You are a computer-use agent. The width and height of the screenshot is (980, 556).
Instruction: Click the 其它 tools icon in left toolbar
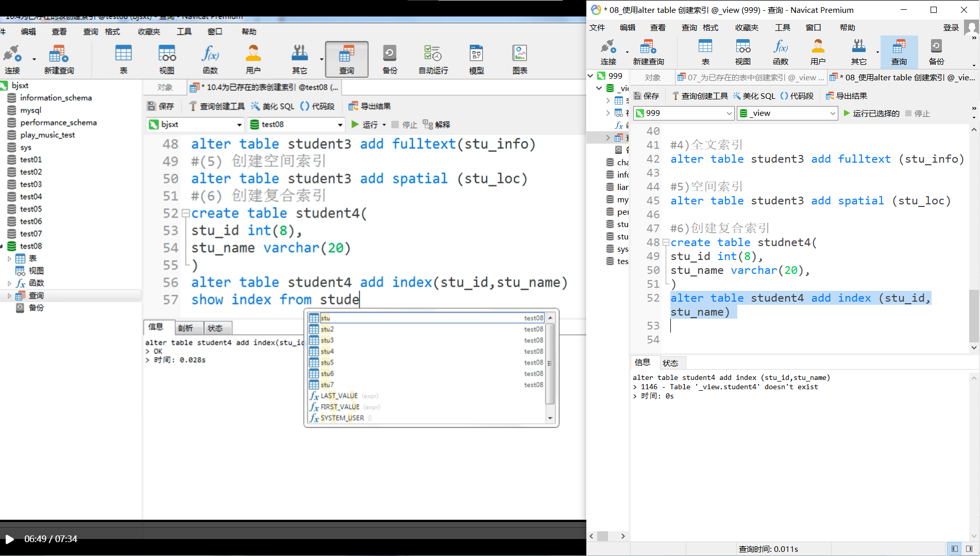(299, 59)
